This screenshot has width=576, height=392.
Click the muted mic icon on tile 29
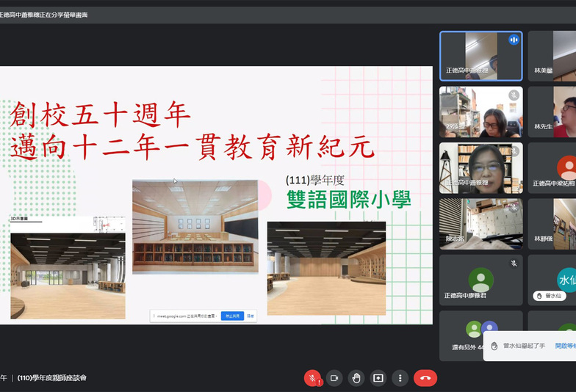pyautogui.click(x=514, y=95)
